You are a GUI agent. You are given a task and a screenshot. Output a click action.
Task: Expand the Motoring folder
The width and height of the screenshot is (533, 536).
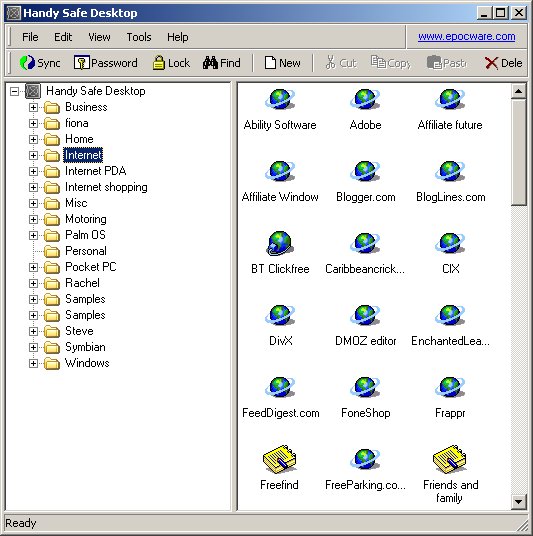[33, 219]
